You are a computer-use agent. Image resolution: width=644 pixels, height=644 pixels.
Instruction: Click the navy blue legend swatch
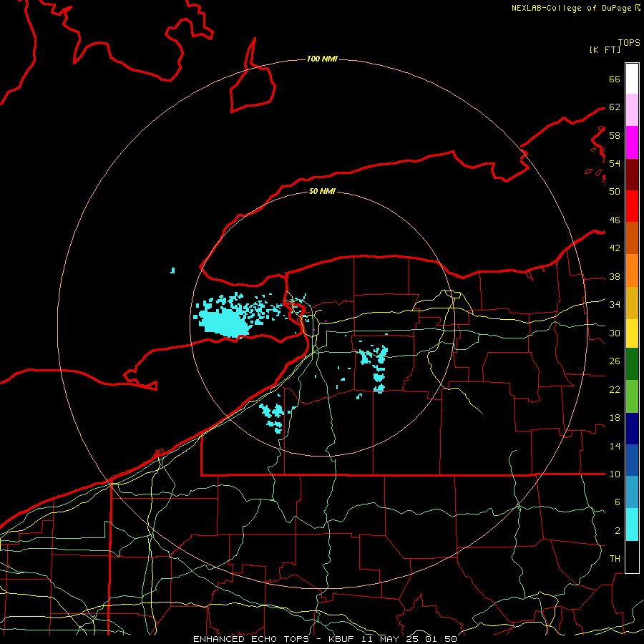(x=632, y=429)
